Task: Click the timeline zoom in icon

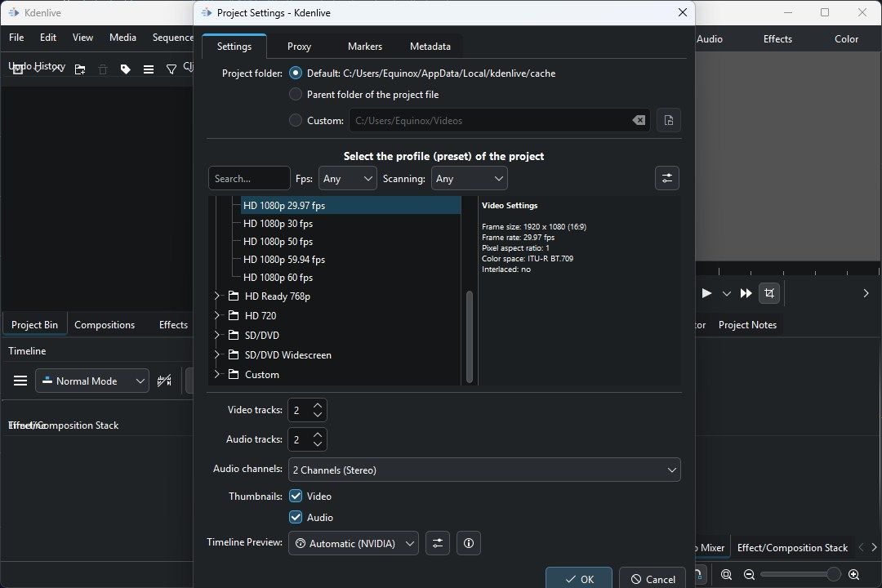Action: [854, 574]
